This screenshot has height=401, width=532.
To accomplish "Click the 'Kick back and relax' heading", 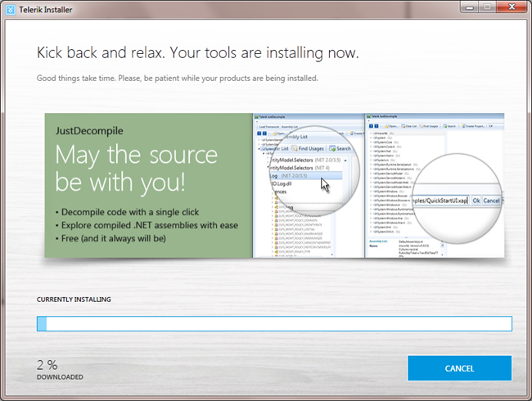I will point(197,53).
